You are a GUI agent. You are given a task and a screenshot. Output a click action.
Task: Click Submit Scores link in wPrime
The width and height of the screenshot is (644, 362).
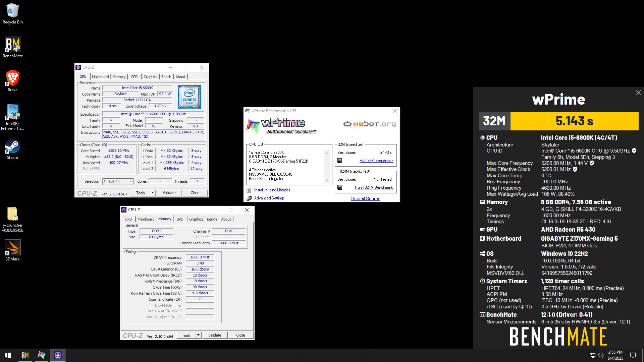click(366, 198)
